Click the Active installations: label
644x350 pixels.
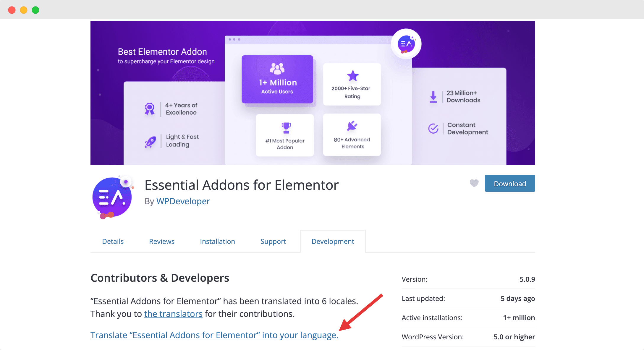click(432, 318)
